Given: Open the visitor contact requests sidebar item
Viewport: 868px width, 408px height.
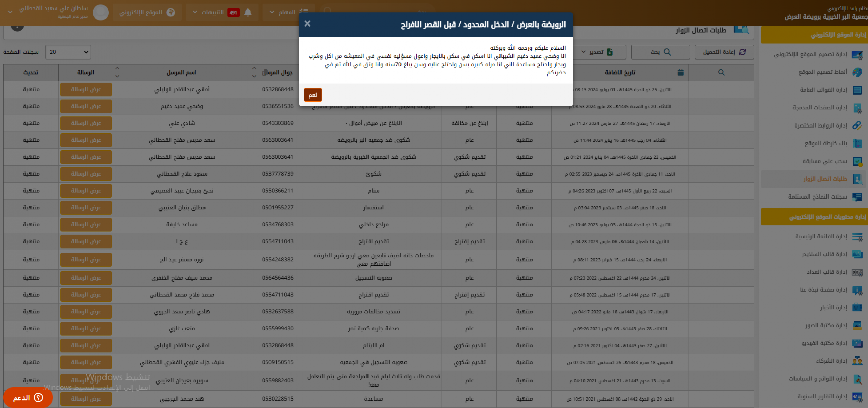Looking at the screenshot, I should (x=825, y=179).
